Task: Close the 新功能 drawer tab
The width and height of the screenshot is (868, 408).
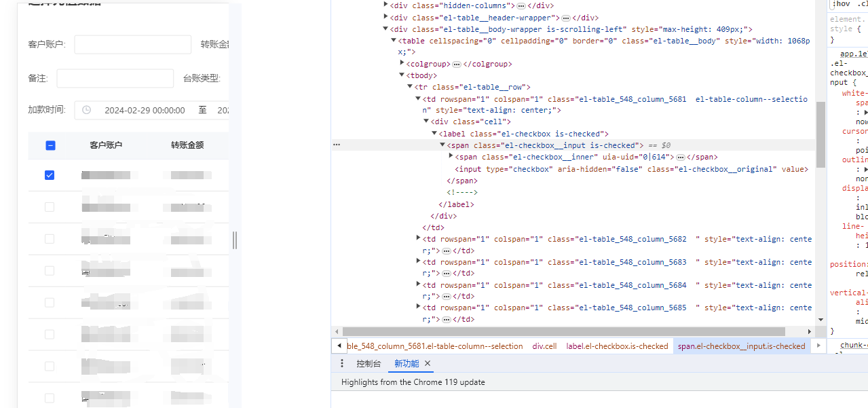Action: click(x=428, y=364)
